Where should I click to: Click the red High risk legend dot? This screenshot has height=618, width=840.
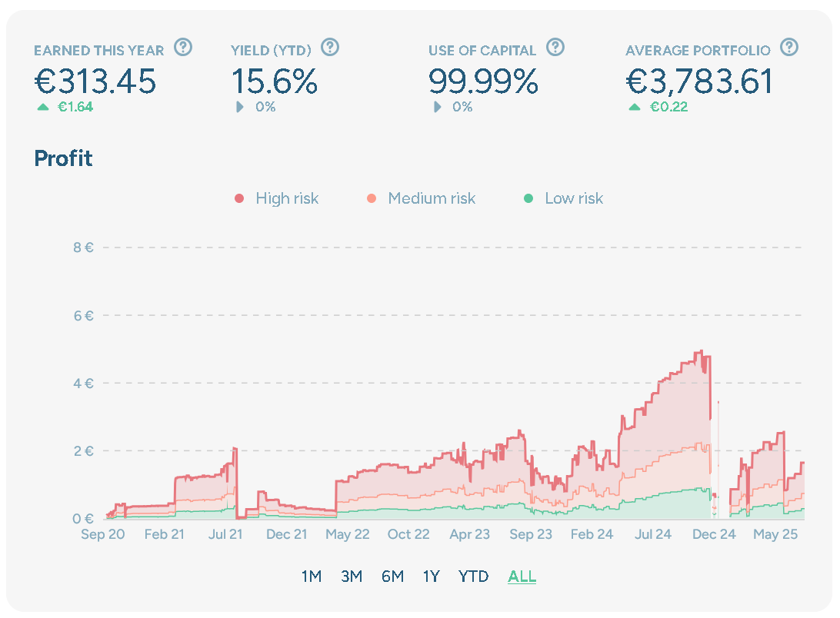pos(239,198)
